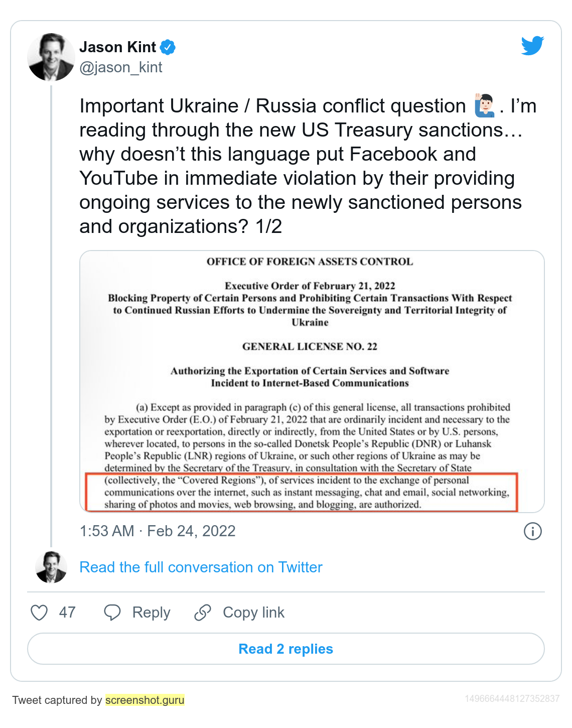Open the embedded OFAC General License document image
572x728 pixels.
(x=312, y=381)
